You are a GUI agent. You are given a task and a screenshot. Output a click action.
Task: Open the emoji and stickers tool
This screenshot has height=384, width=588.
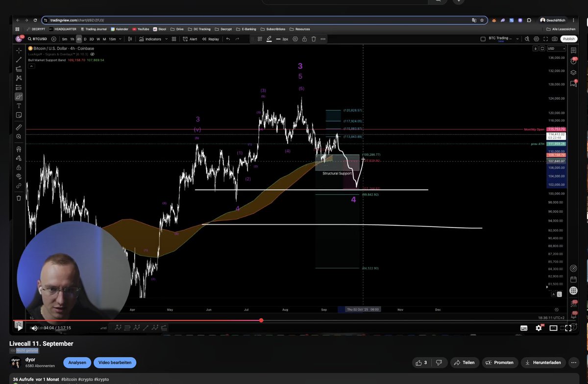[19, 115]
